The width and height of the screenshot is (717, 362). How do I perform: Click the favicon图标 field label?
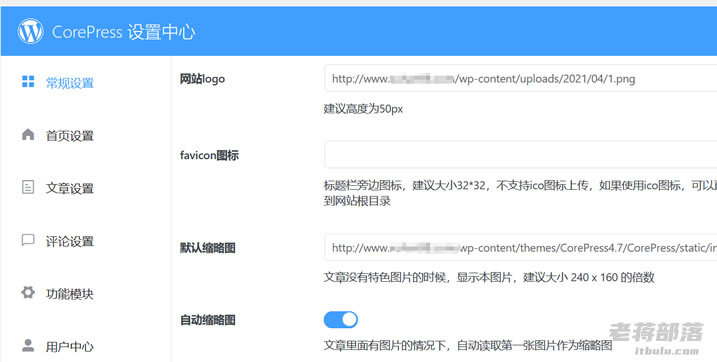coord(209,155)
